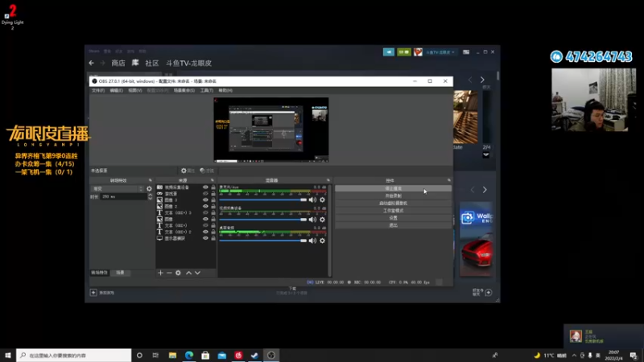Mute second mixer channel speaker icon
Image resolution: width=644 pixels, height=362 pixels.
312,220
